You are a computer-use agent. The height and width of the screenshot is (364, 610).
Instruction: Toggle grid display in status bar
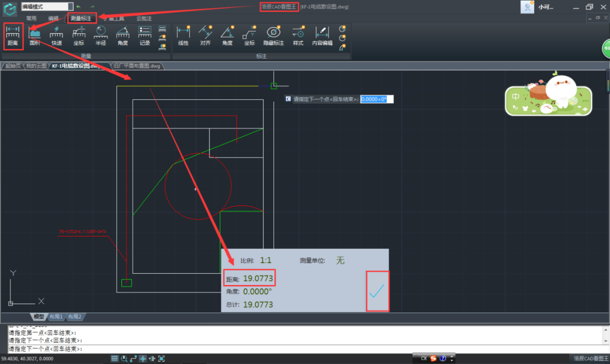[115, 358]
